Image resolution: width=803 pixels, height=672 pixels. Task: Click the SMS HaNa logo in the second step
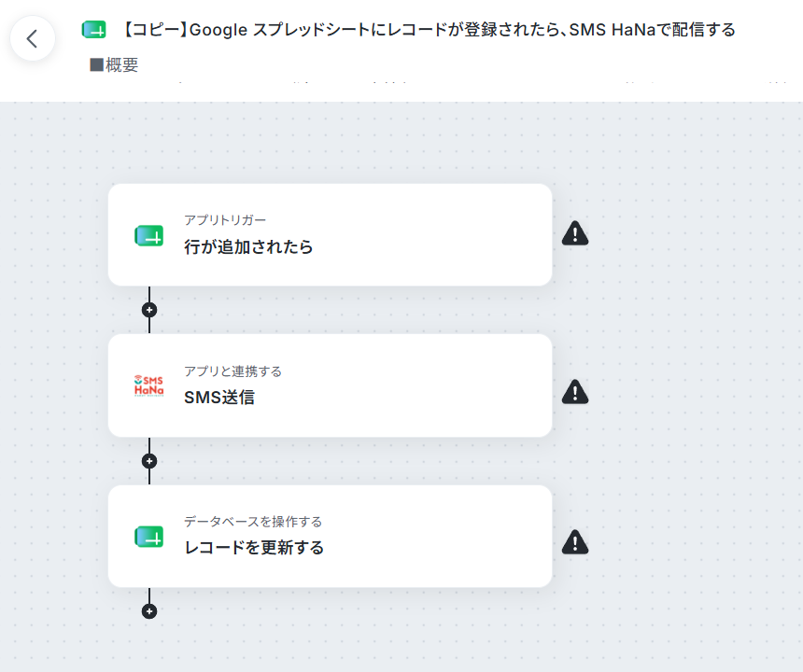click(149, 385)
